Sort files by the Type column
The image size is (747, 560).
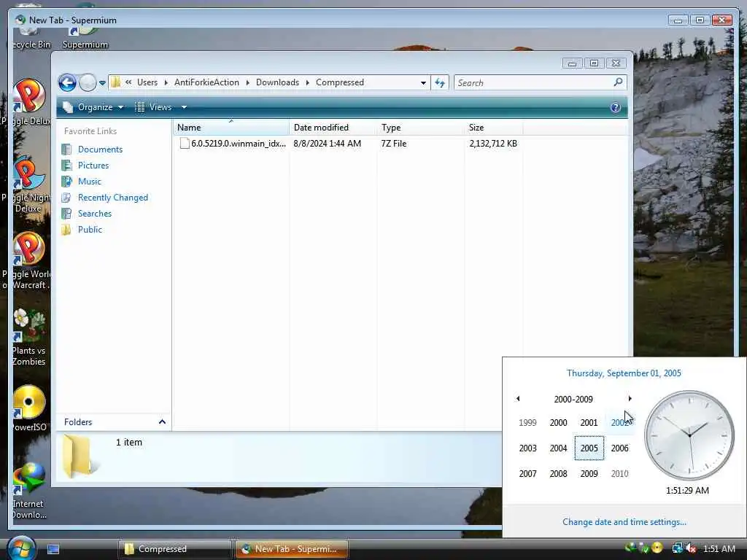pyautogui.click(x=421, y=128)
